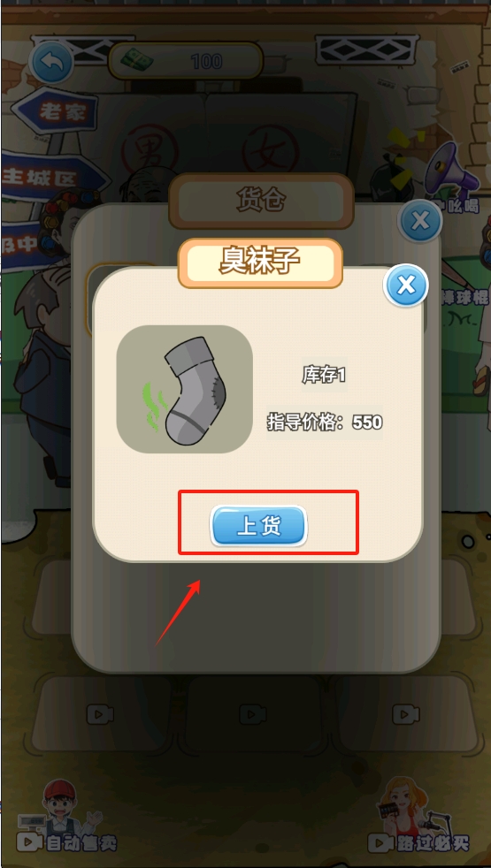Tap the blue back arrow icon

pos(51,62)
